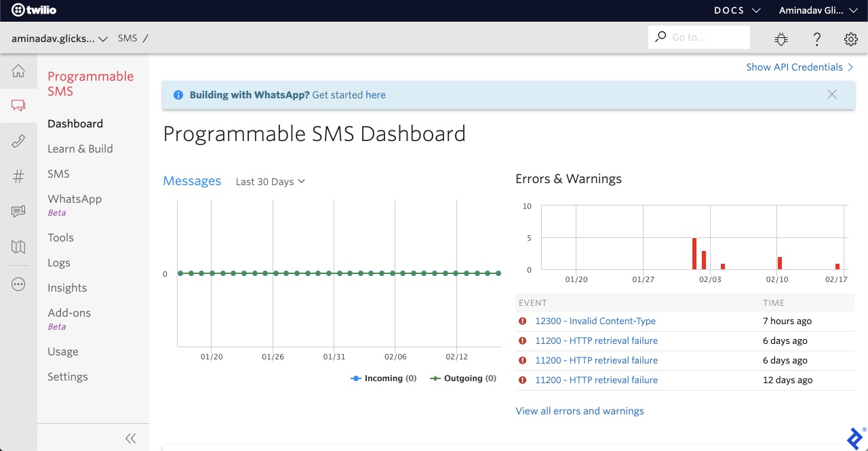Select SMS in the sidebar menu

click(58, 174)
